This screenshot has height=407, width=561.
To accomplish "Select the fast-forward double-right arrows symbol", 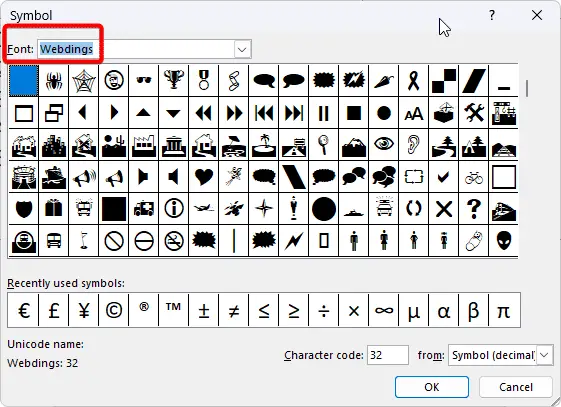I will [234, 113].
